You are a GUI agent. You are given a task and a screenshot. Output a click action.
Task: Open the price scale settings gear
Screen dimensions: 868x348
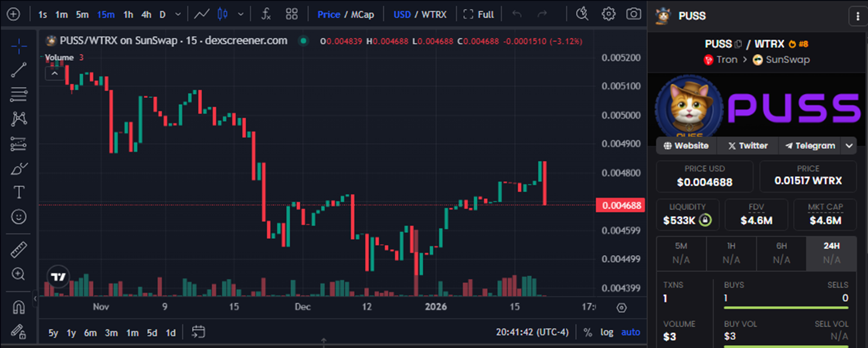(622, 308)
